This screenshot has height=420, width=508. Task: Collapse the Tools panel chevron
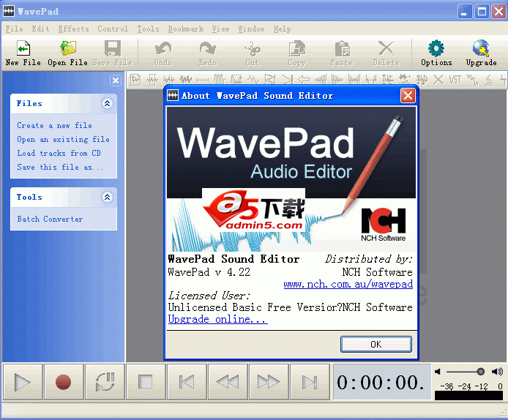tap(108, 197)
